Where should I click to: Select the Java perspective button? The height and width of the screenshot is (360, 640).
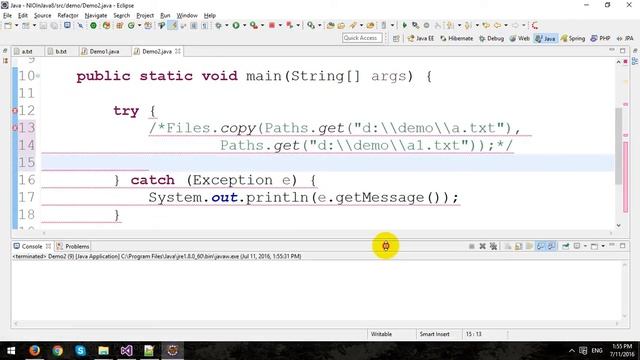546,38
